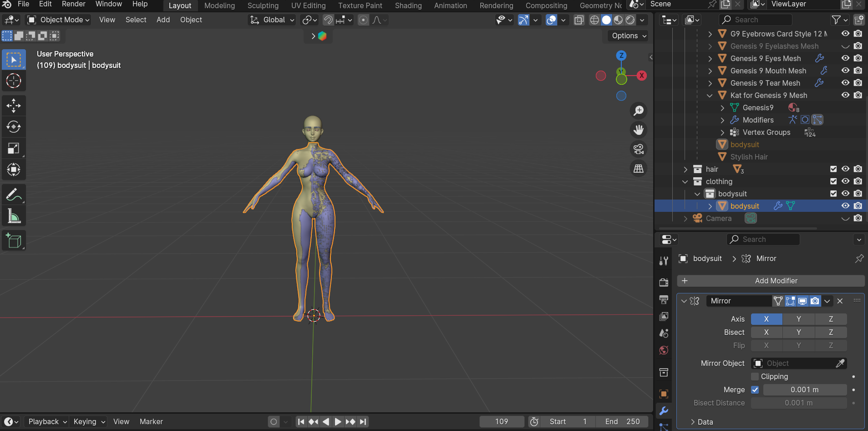This screenshot has width=868, height=431.
Task: Open the Output properties tab
Action: click(x=664, y=299)
